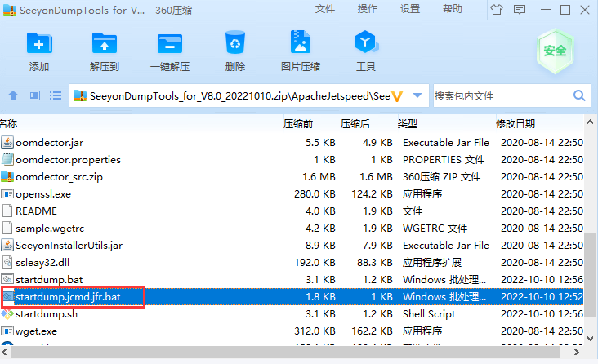Select the oomdector.jar file name

tap(50, 143)
